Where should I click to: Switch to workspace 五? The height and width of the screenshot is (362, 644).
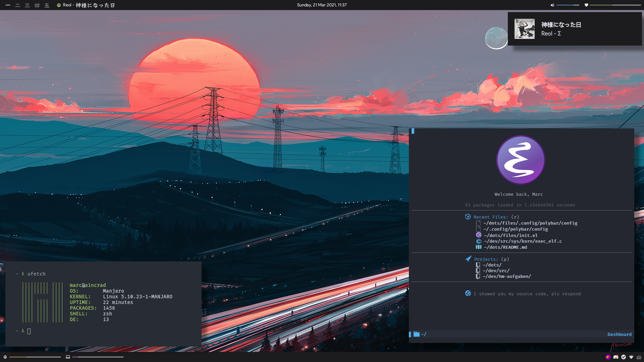(47, 5)
